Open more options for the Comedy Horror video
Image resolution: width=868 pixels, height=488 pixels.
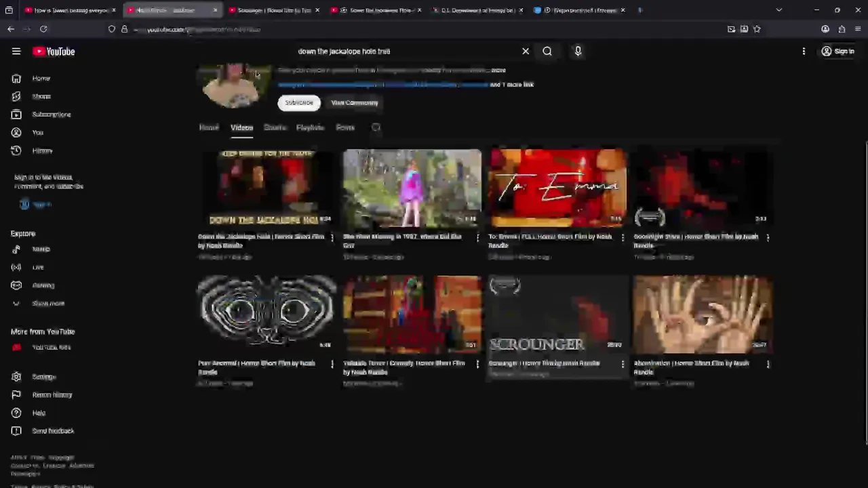[477, 365]
